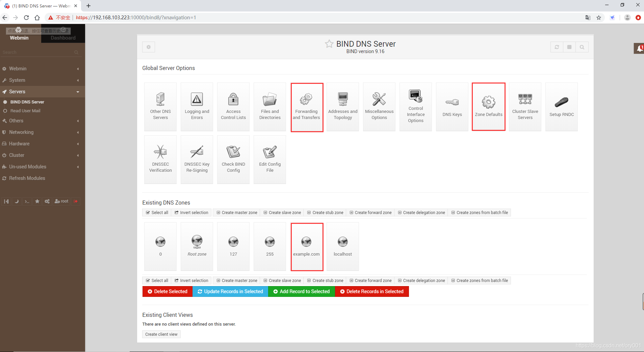Image resolution: width=644 pixels, height=352 pixels.
Task: Open Access Control Lists icon
Action: [233, 107]
